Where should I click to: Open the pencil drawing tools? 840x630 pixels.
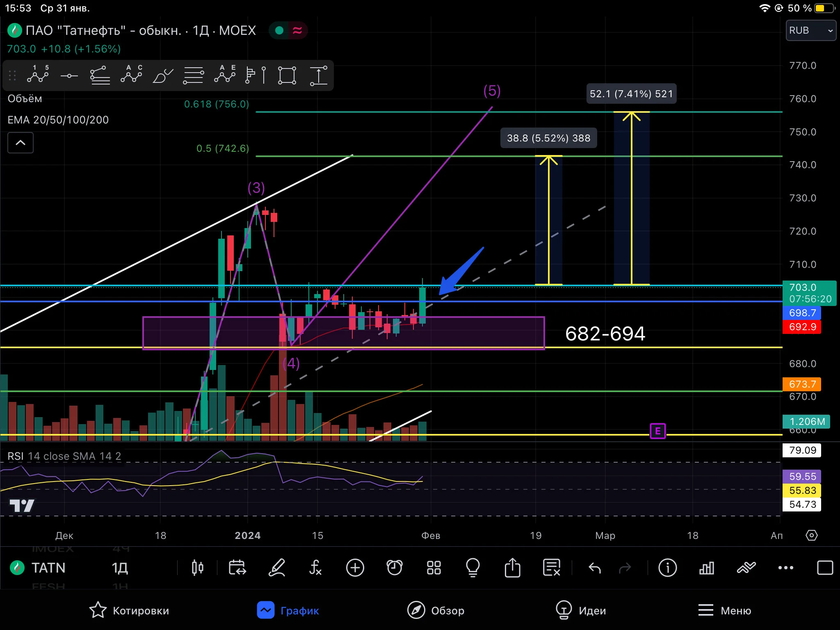point(276,568)
